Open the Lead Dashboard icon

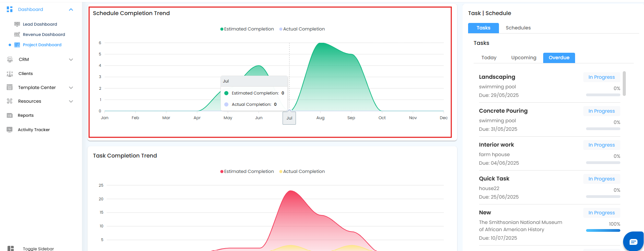pyautogui.click(x=17, y=24)
